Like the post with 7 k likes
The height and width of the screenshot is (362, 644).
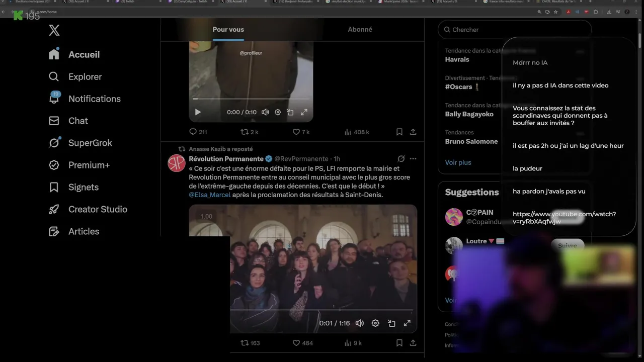pos(301,132)
